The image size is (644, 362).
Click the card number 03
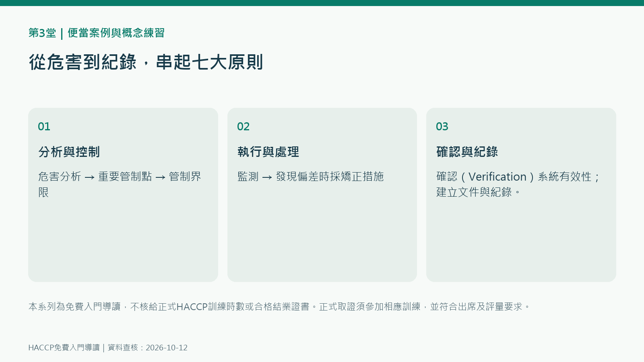[442, 127]
